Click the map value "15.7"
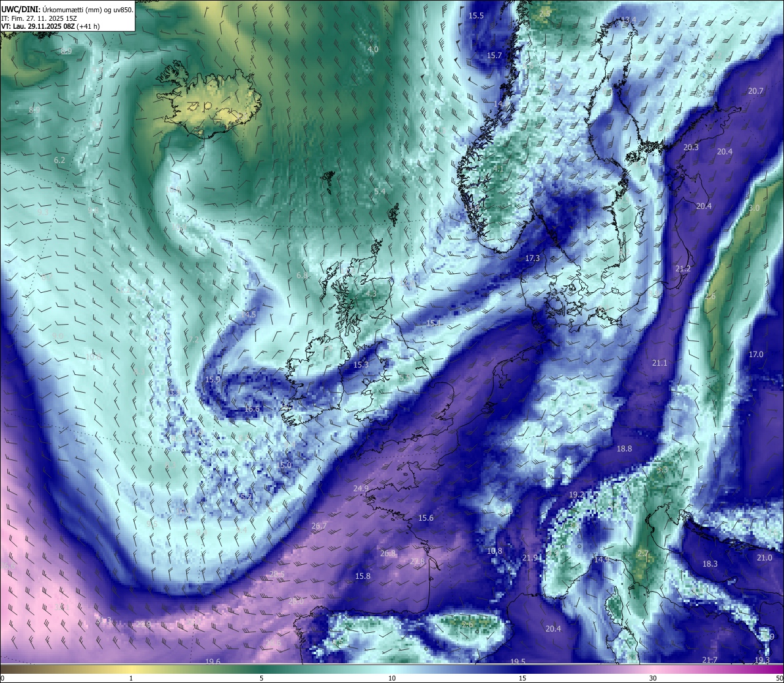Screen dimensions: 784x683 494,55
